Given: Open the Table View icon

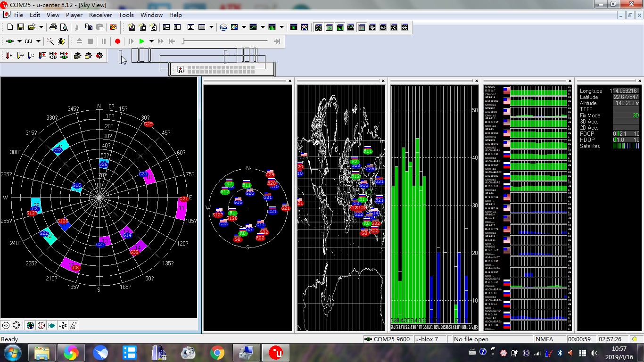Looking at the screenshot, I should (202, 27).
